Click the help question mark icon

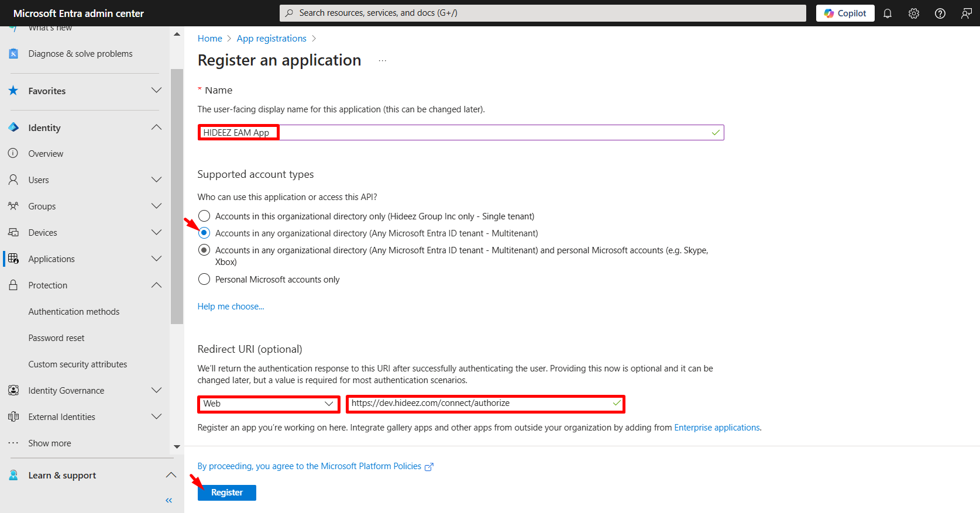[x=940, y=13]
